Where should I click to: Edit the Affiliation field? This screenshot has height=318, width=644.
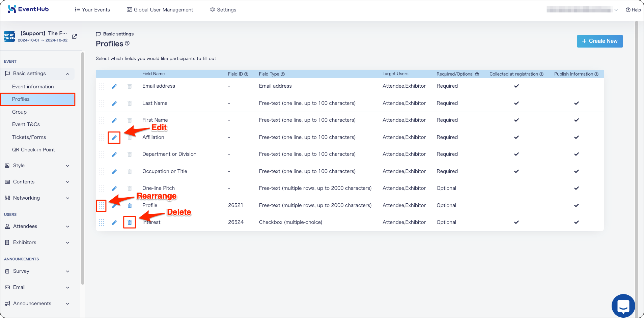tap(114, 138)
